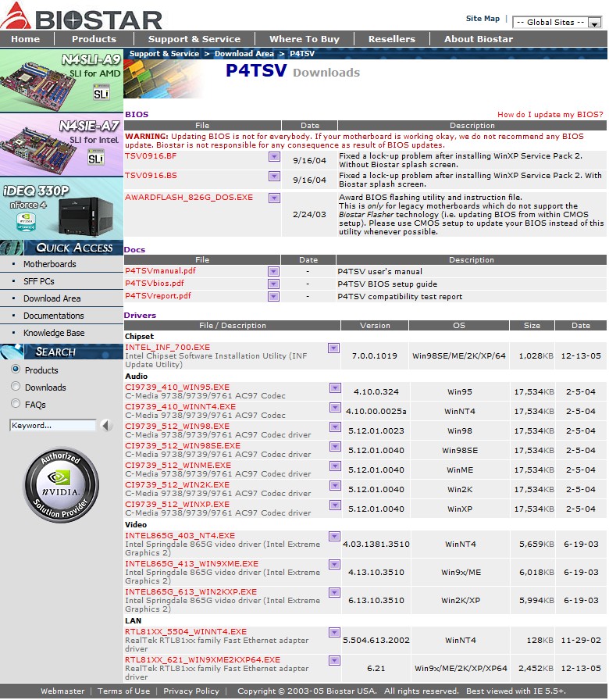Click download icon next to P4TSVreport.pdf
This screenshot has height=700, width=609.
pyautogui.click(x=273, y=296)
